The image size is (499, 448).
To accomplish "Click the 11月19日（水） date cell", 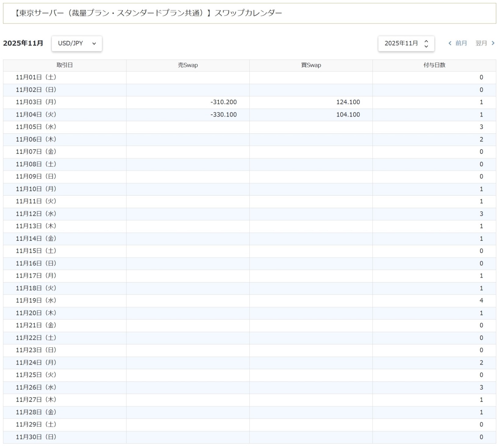I will 65,301.
